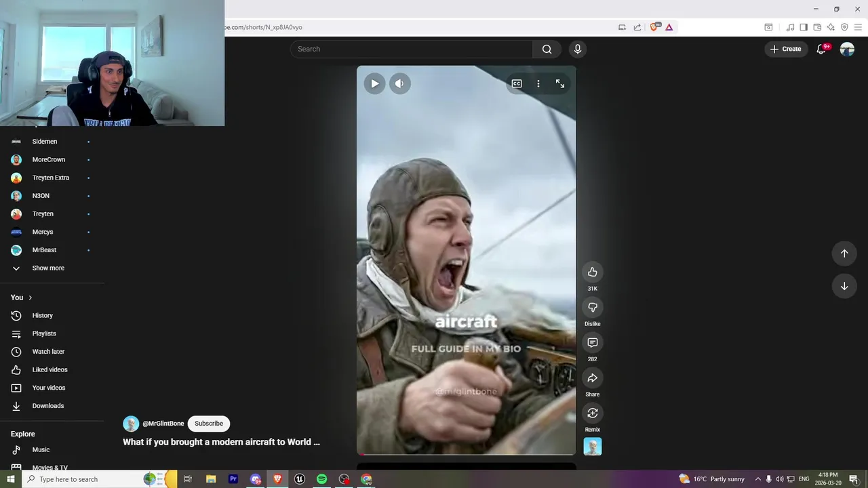Open the Remix option
Screen dimensions: 868x488
click(x=592, y=413)
